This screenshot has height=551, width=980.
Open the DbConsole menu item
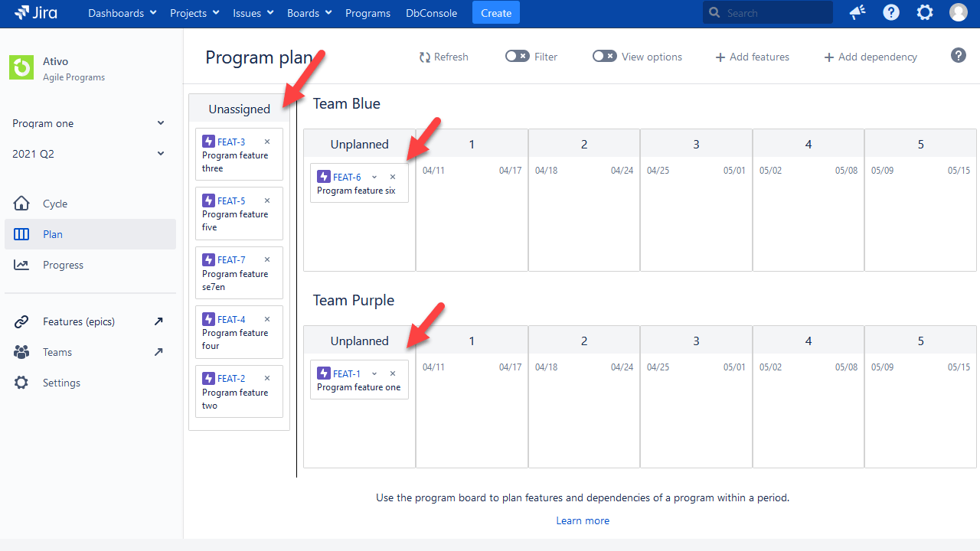click(x=431, y=13)
